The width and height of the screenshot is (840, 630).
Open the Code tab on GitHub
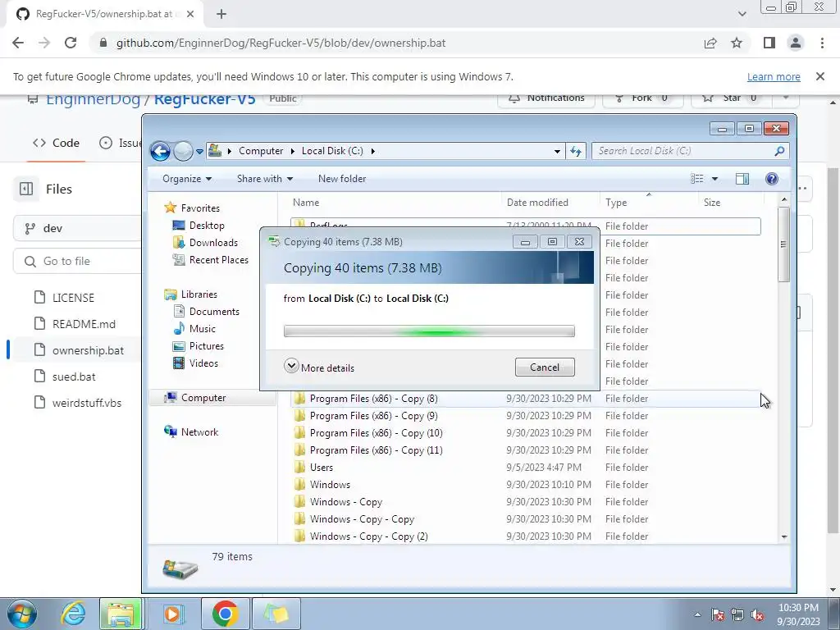click(56, 143)
